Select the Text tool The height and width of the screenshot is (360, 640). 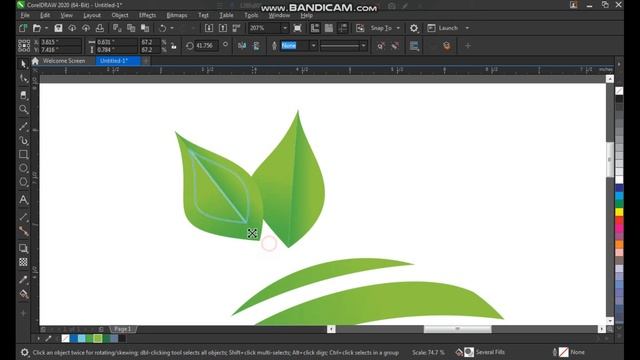[x=23, y=200]
